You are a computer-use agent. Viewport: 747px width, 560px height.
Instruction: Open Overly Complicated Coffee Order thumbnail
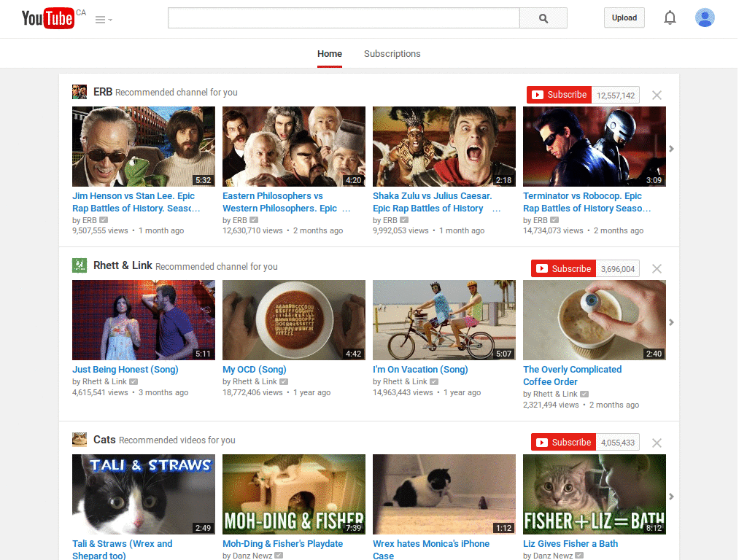(x=595, y=320)
